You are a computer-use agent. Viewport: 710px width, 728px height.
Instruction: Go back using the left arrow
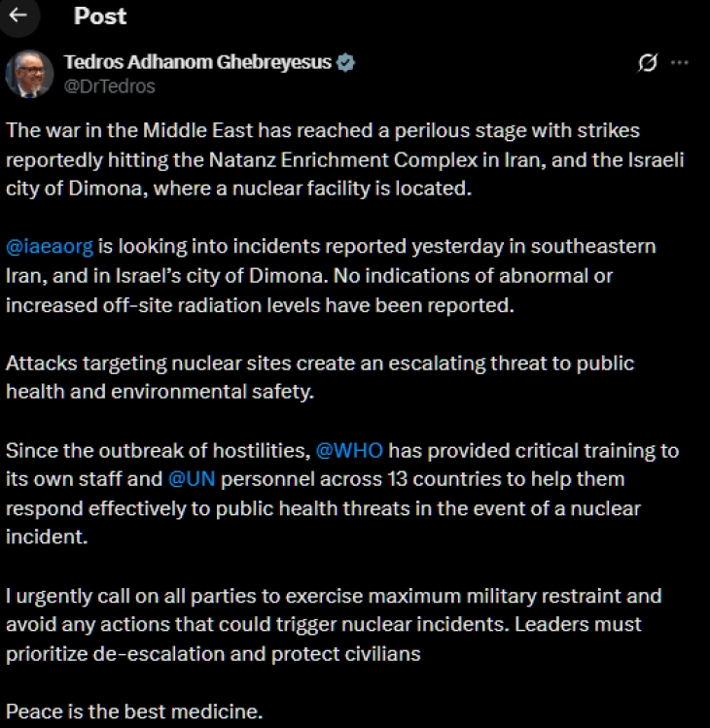(x=18, y=17)
